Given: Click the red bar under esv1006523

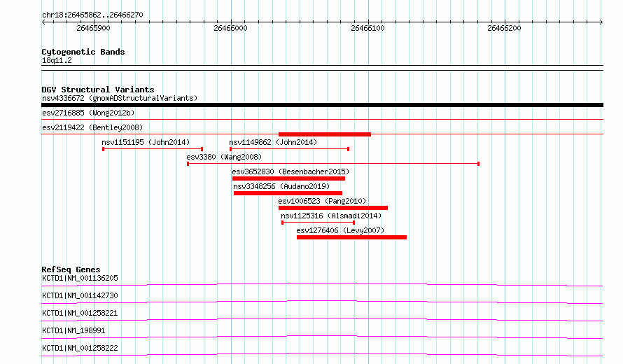Looking at the screenshot, I should click(333, 208).
